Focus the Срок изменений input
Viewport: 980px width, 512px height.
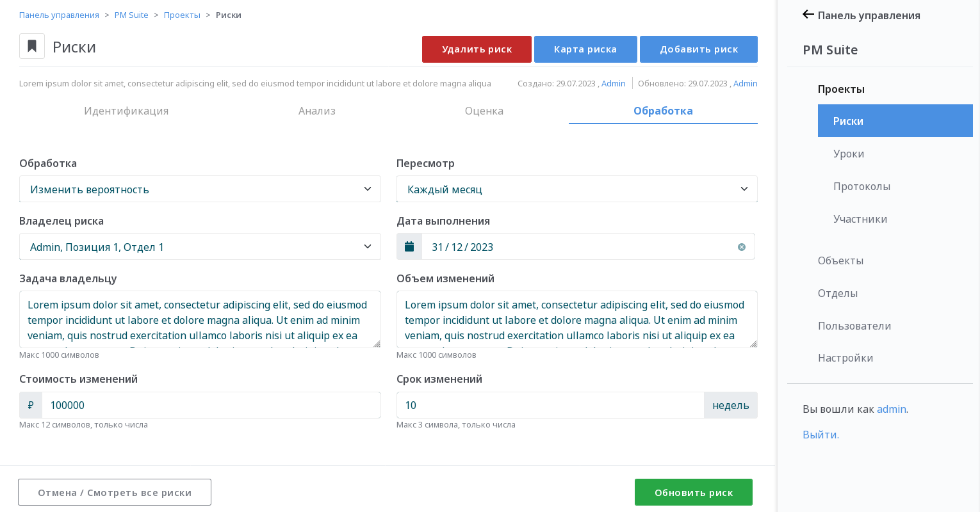tap(550, 405)
